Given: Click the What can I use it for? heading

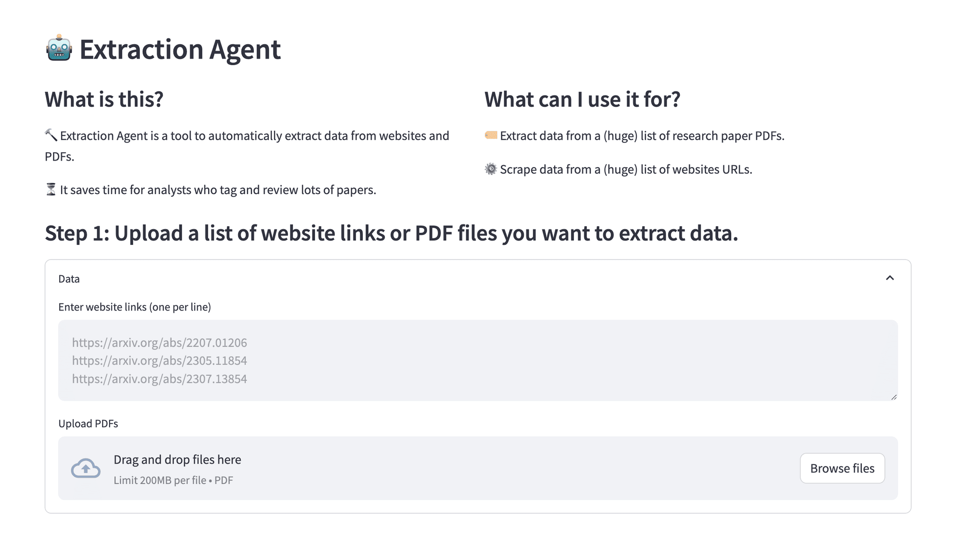Looking at the screenshot, I should (x=582, y=99).
